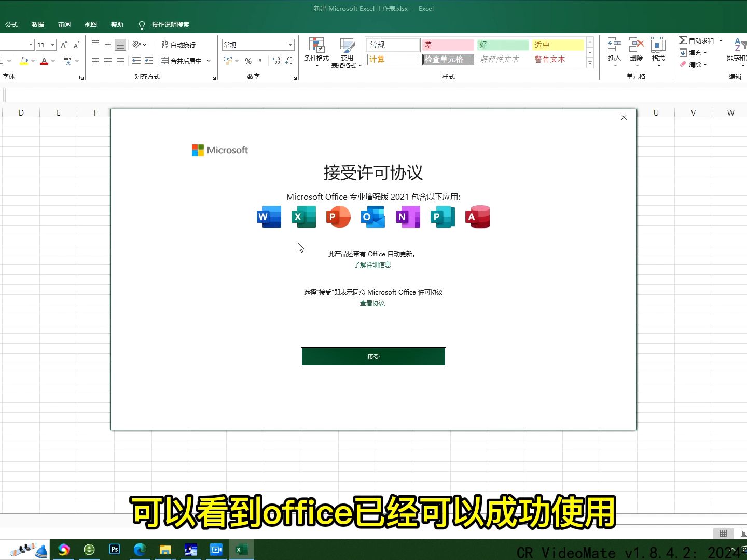Click the 自动求和 AutoSum button
747x560 pixels.
click(x=696, y=40)
